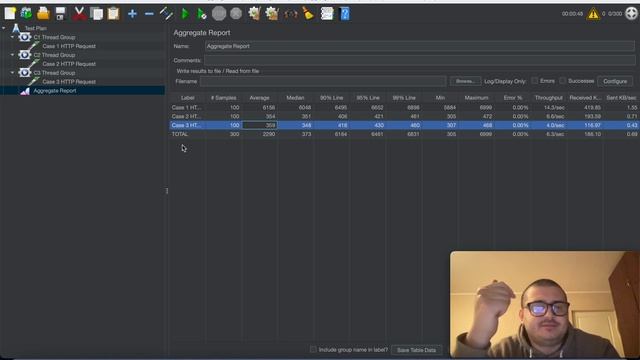Enable the Successes checkbox

563,81
